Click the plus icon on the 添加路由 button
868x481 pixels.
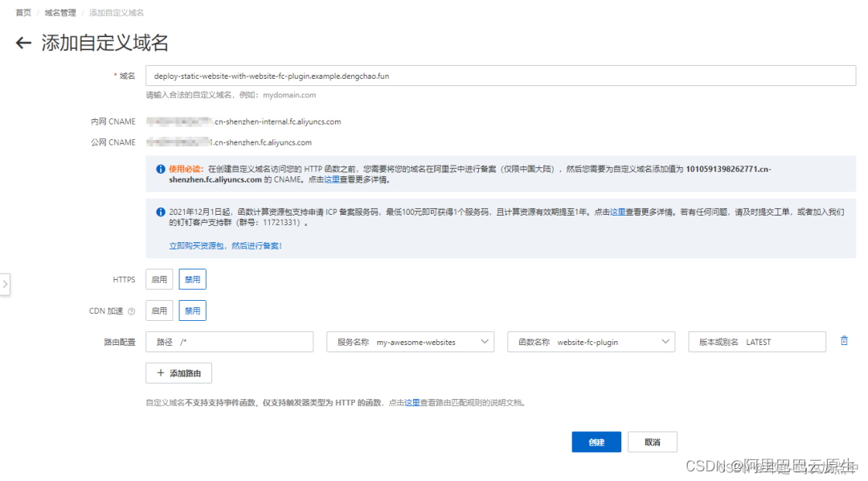162,372
